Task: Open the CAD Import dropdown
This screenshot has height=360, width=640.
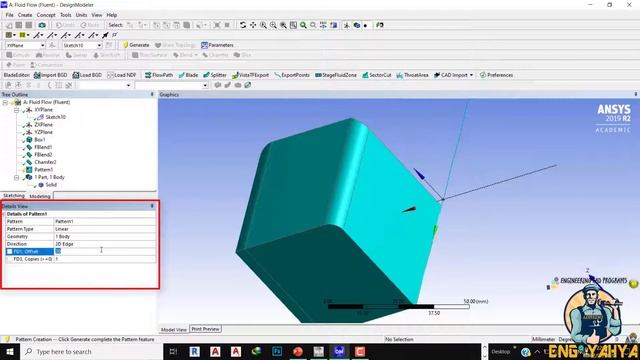Action: point(471,75)
